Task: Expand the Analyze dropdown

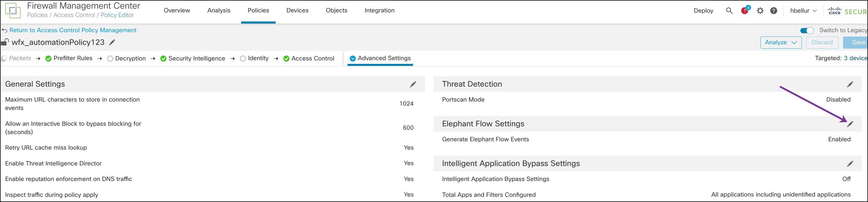Action: [x=781, y=43]
